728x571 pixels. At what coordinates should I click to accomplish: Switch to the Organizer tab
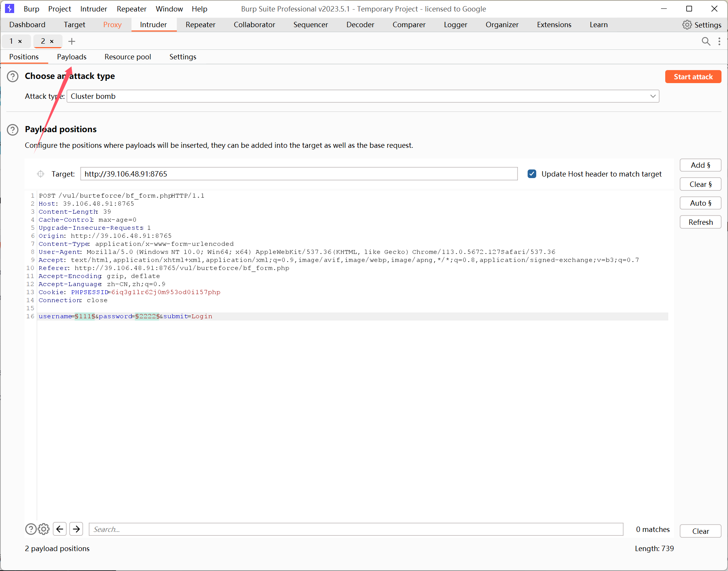click(502, 25)
